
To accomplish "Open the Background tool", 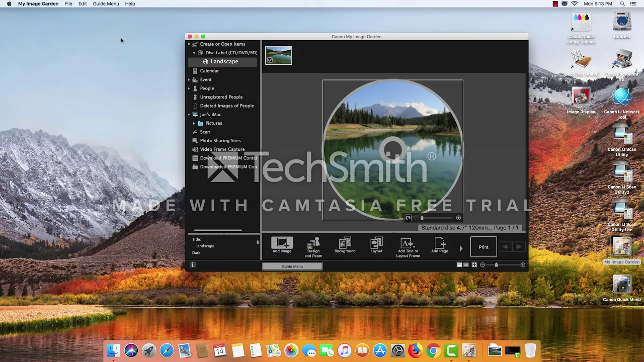I will click(345, 245).
